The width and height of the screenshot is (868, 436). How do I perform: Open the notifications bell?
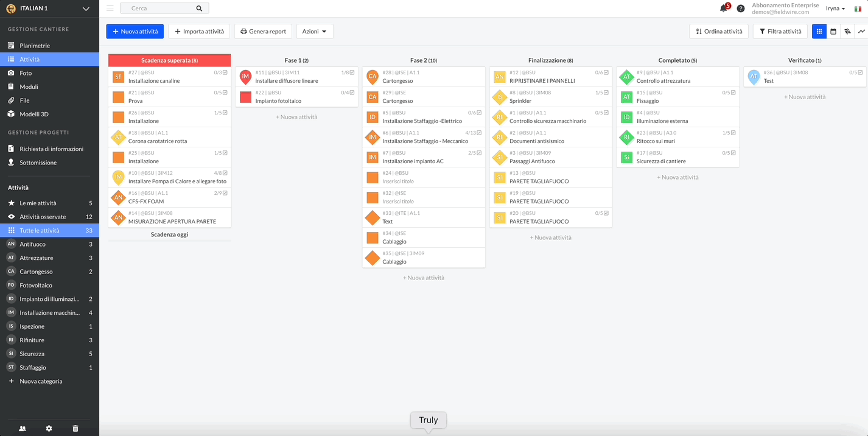[x=724, y=9]
